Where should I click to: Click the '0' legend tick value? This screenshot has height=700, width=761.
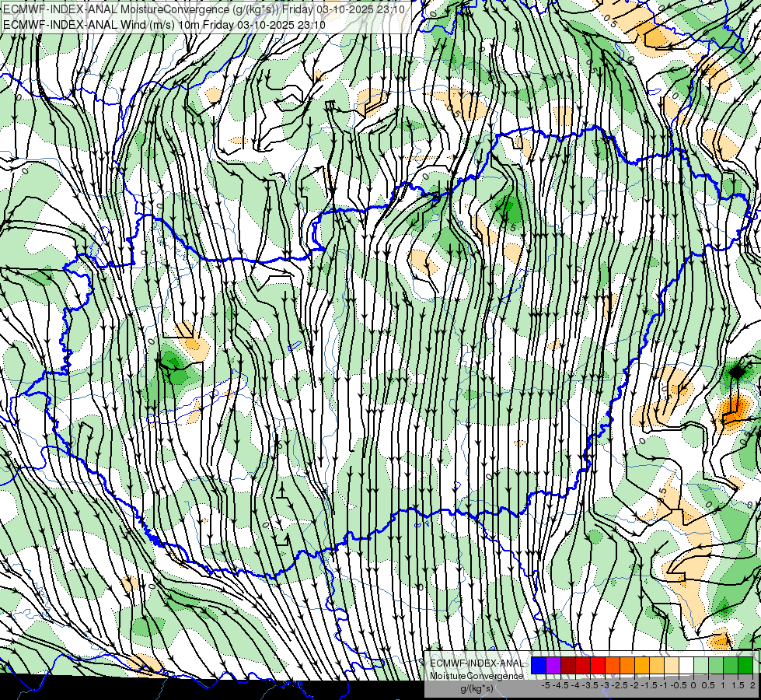[693, 685]
